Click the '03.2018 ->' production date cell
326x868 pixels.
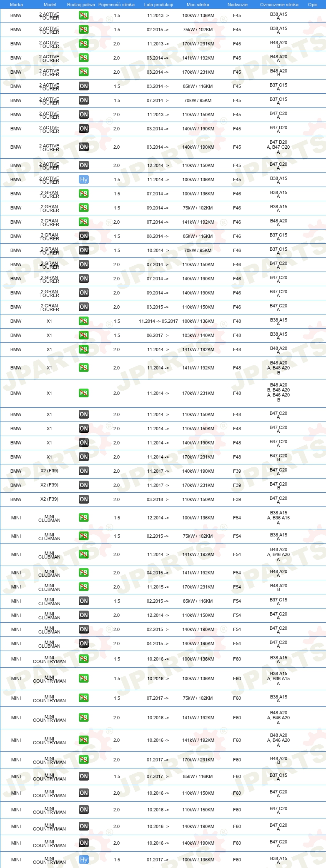pyautogui.click(x=158, y=499)
